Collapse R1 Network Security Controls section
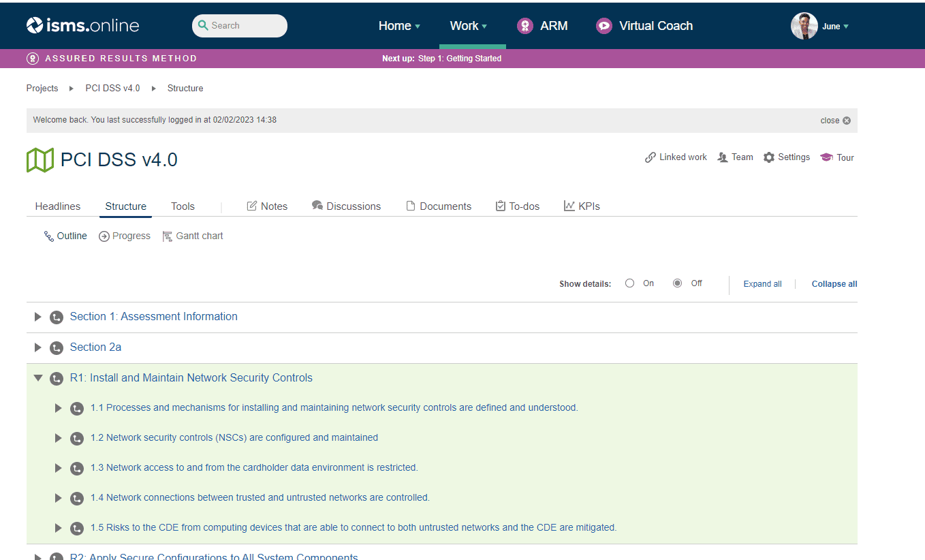Image resolution: width=925 pixels, height=560 pixels. [x=38, y=378]
